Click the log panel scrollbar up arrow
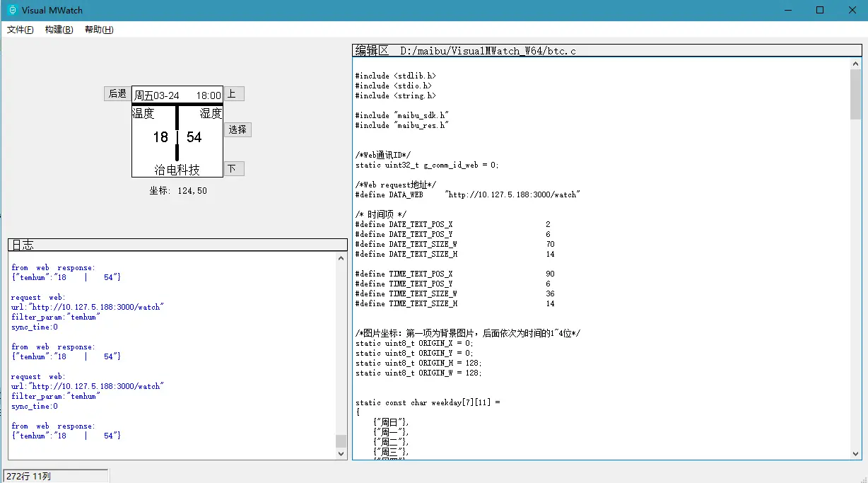Image resolution: width=868 pixels, height=483 pixels. pyautogui.click(x=341, y=258)
